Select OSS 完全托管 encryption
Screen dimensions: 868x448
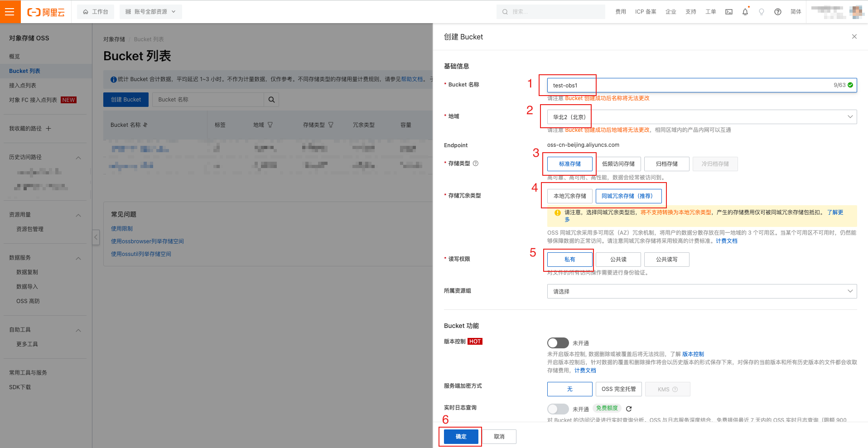pyautogui.click(x=618, y=389)
